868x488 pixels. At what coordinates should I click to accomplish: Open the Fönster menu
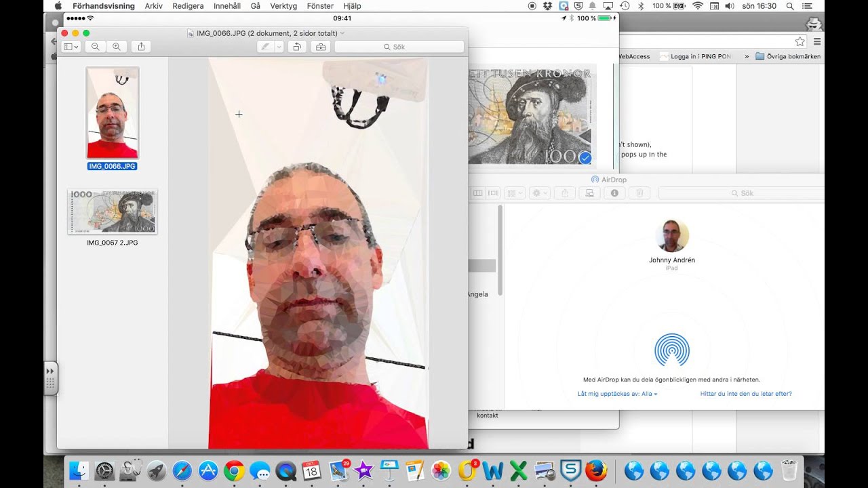[320, 6]
